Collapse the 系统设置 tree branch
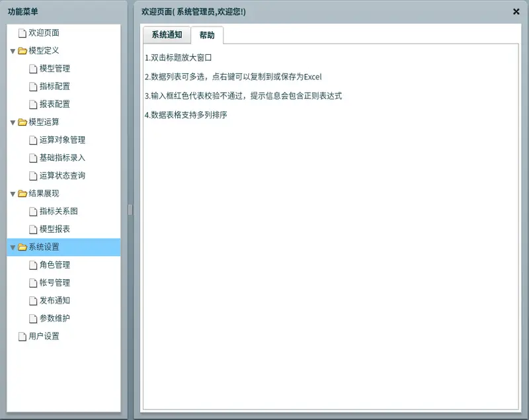 [13, 247]
